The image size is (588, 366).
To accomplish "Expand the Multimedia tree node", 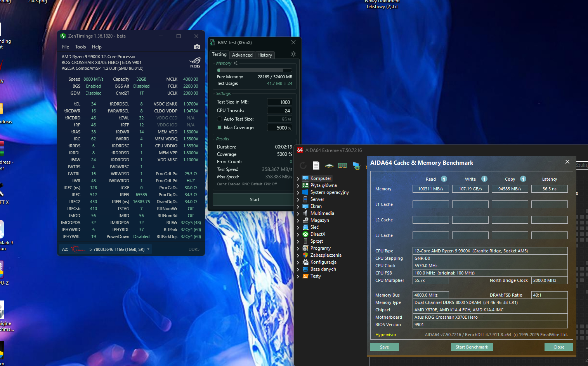I will pos(298,214).
